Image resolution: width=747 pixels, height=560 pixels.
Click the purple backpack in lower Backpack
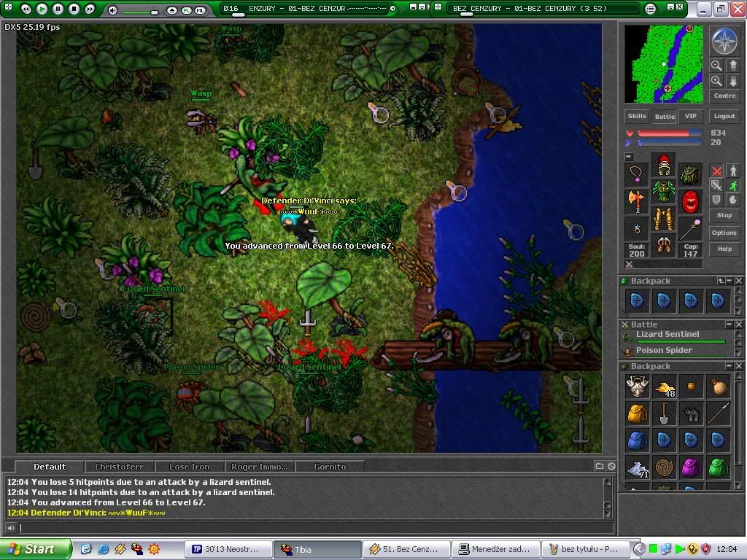(691, 467)
